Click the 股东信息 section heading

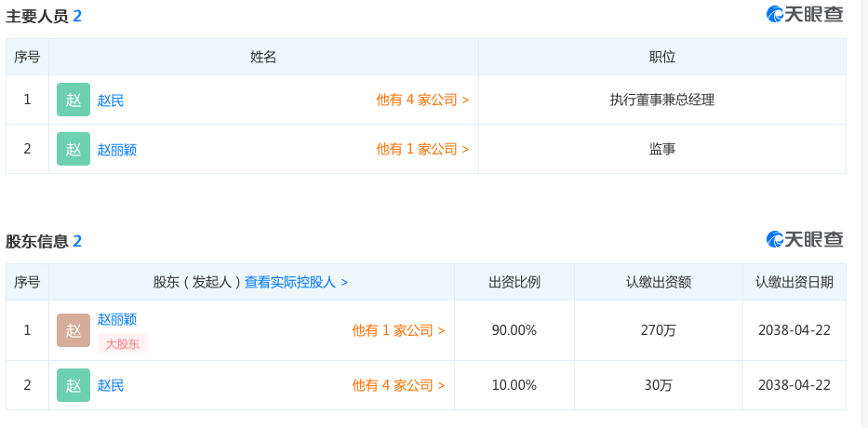pyautogui.click(x=37, y=241)
